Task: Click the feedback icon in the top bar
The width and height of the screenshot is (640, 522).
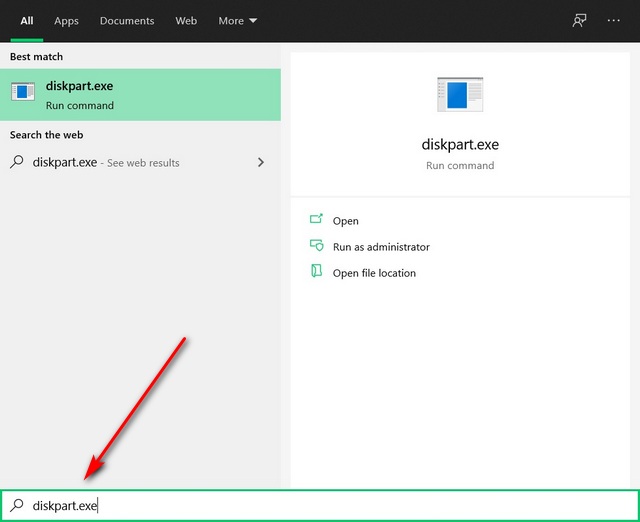Action: (x=579, y=20)
